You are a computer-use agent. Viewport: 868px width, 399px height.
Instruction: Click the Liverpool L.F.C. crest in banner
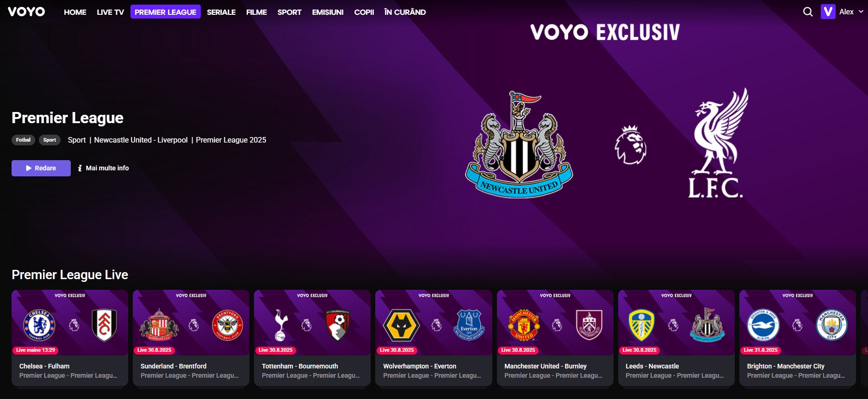[718, 143]
